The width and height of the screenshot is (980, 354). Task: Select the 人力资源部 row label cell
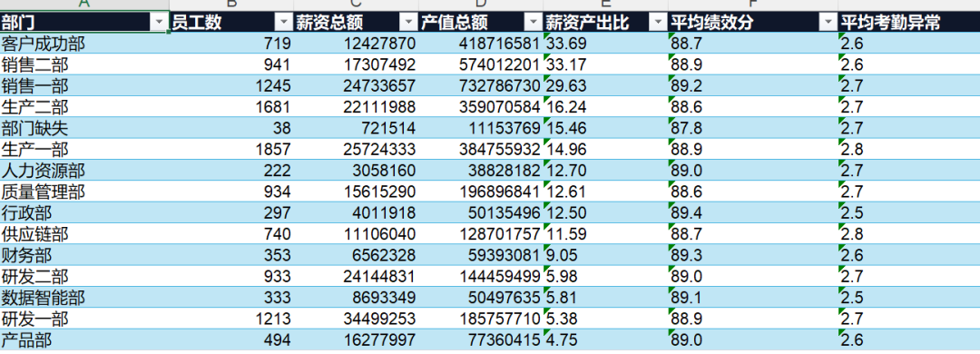(84, 171)
